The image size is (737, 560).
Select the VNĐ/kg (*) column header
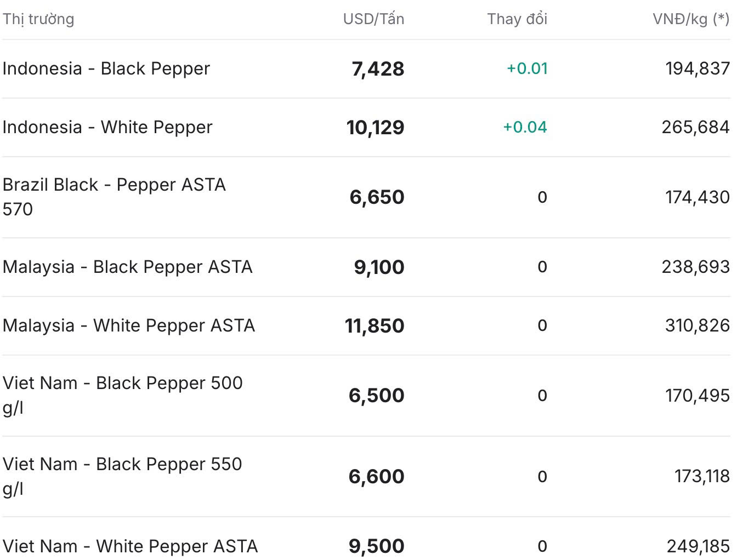[x=691, y=19]
